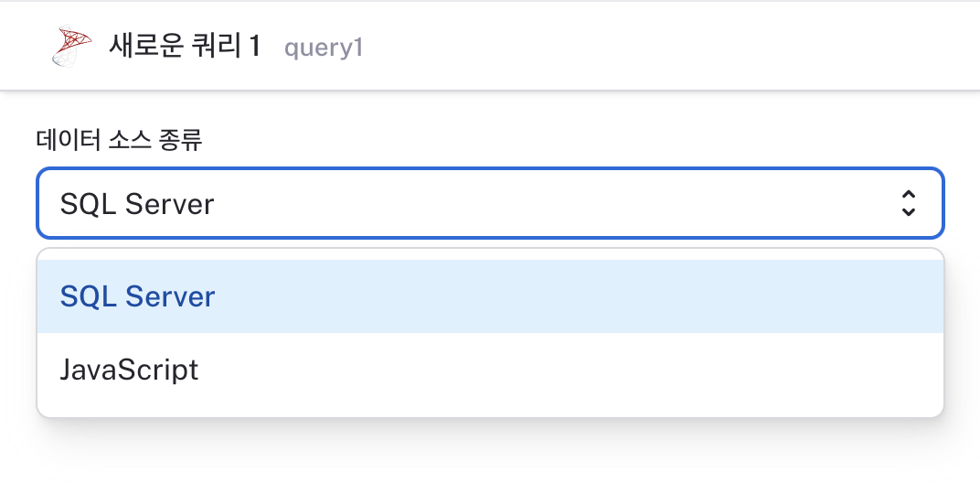Click the Korean title in the query header
This screenshot has height=483, width=980.
pos(185,46)
